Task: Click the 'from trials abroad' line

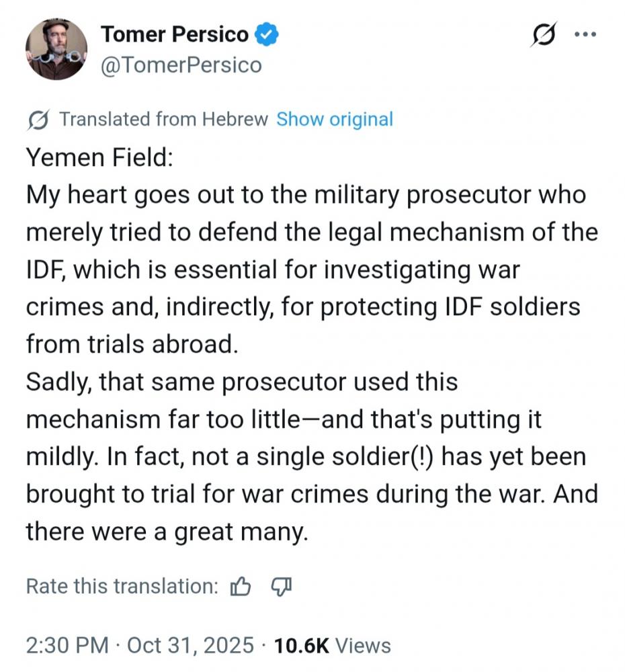Action: click(x=132, y=344)
